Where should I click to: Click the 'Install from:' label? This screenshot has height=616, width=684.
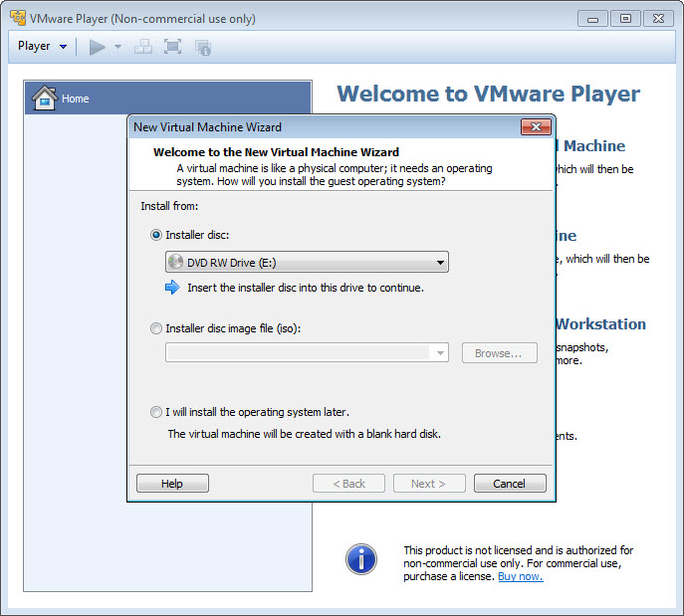169,206
